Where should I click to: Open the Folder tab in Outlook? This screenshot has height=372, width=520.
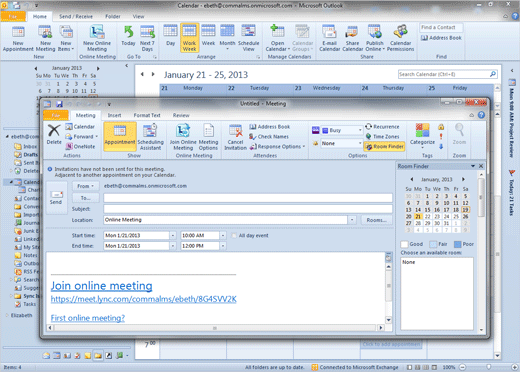pyautogui.click(x=113, y=16)
